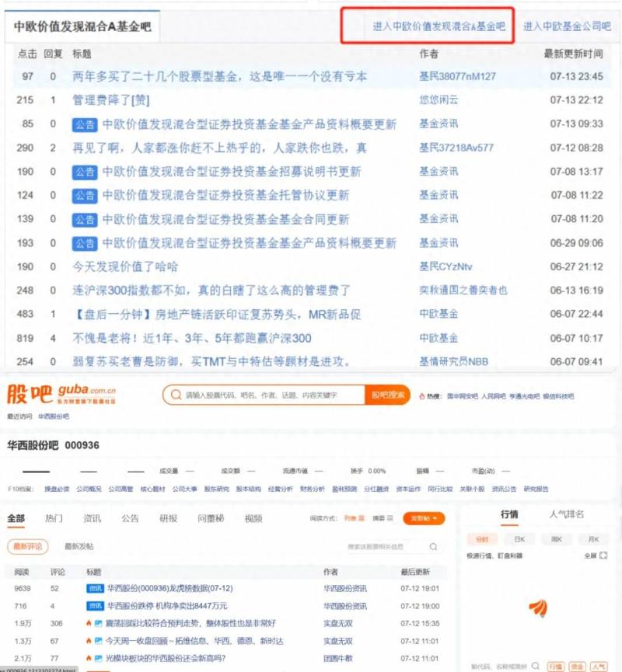Image resolution: width=622 pixels, height=672 pixels.
Task: Click the 资讯 tag on the 机构净卖出8447万元 post
Action: (x=95, y=606)
